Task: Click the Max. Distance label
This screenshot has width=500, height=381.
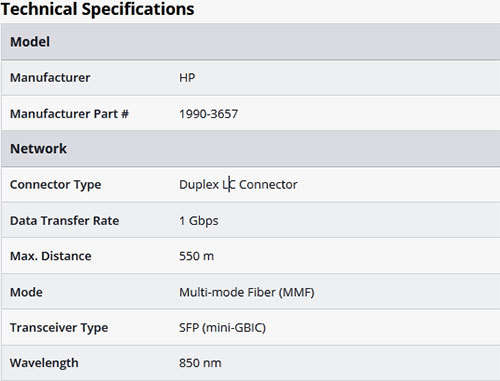Action: 51,256
